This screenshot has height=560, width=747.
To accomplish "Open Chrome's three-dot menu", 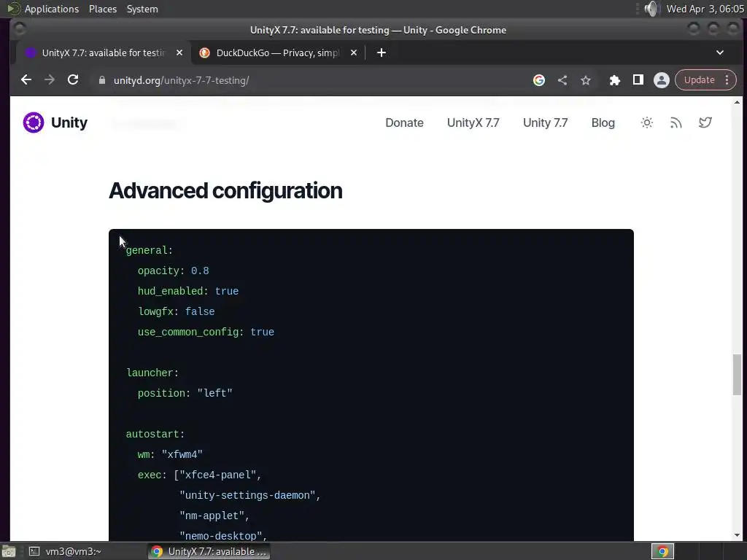I will (727, 80).
